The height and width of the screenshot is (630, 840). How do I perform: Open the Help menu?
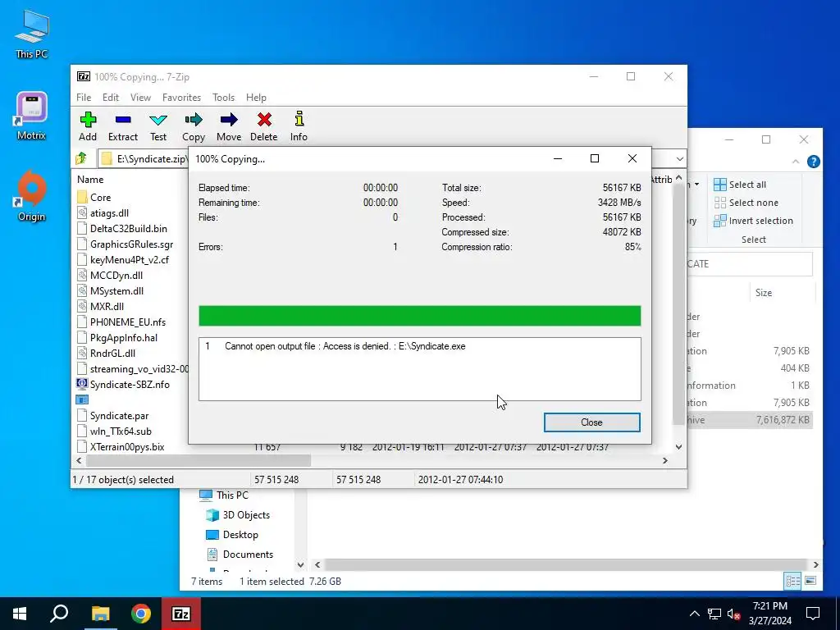pyautogui.click(x=256, y=98)
